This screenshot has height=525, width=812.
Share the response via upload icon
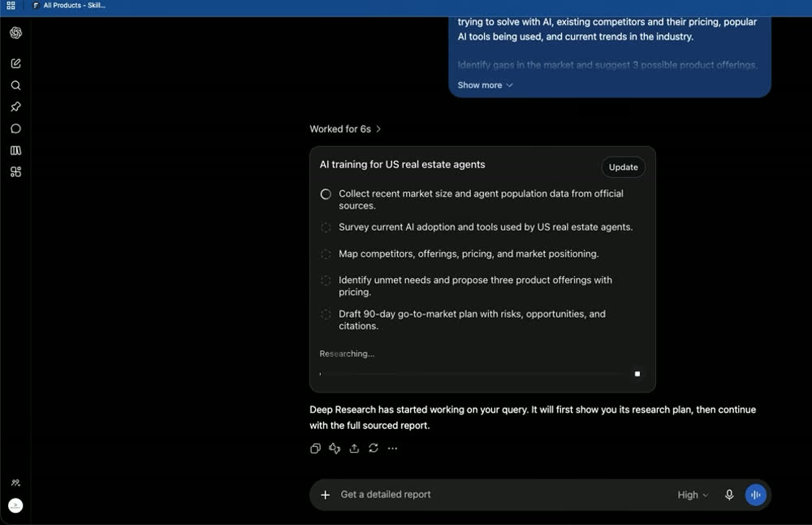click(x=354, y=449)
